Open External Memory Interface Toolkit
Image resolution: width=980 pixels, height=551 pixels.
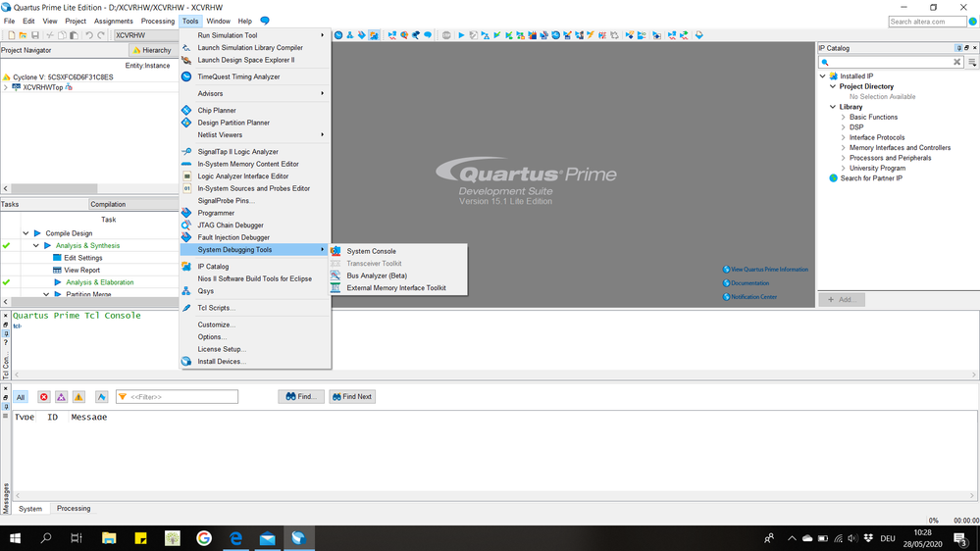point(398,288)
